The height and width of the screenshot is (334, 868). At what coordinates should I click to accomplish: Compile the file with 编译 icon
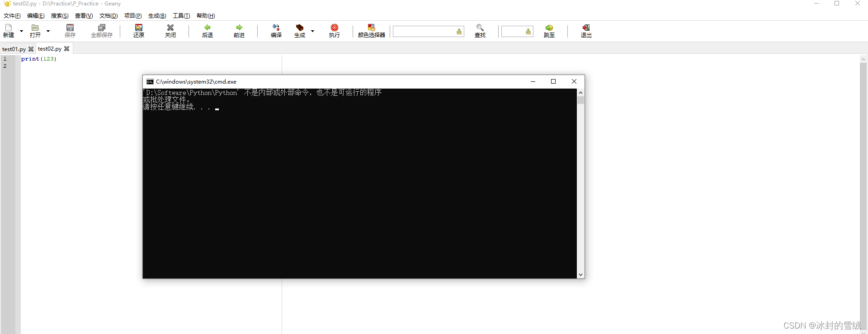(x=276, y=31)
